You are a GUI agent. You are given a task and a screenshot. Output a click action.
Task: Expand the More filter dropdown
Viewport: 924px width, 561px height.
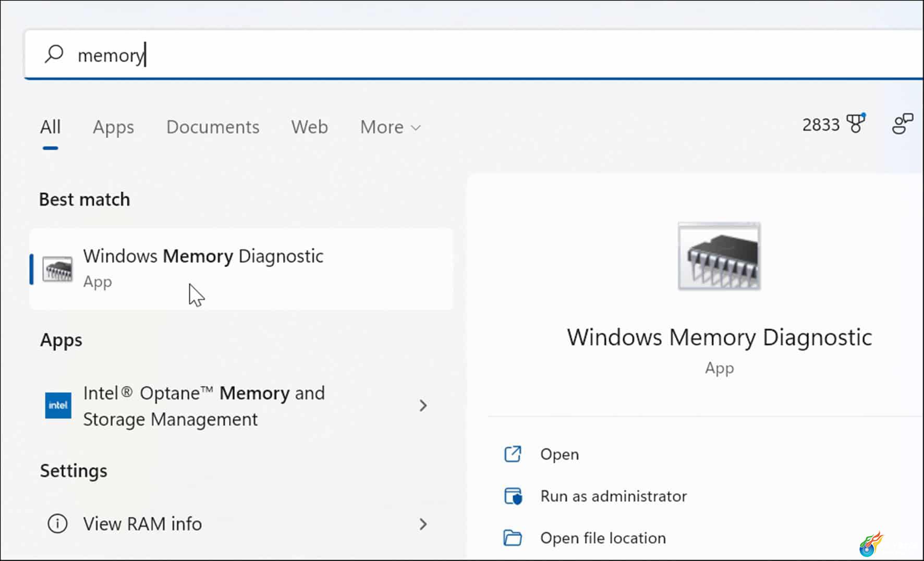[390, 127]
